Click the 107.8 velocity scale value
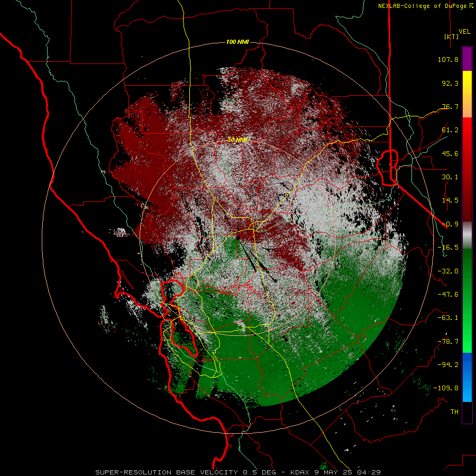 click(448, 59)
